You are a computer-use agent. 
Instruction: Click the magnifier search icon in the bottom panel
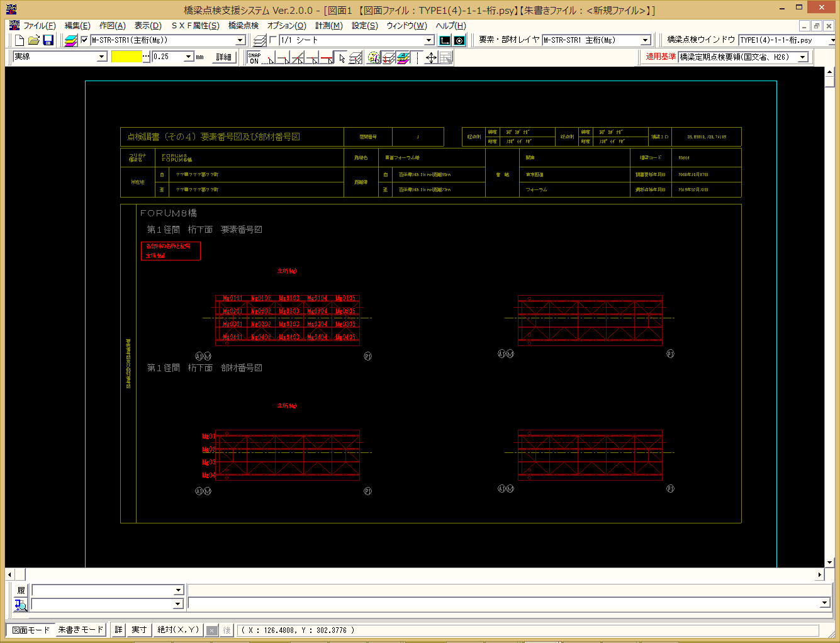(21, 605)
